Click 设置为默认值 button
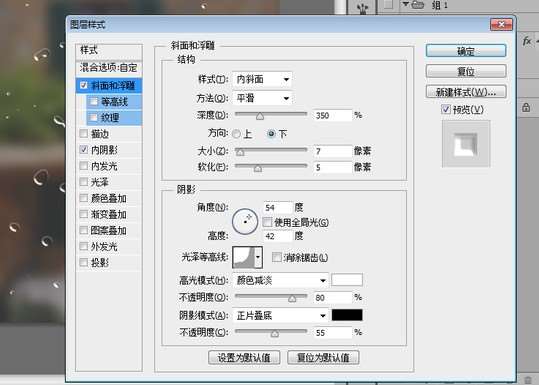The image size is (539, 385). (244, 358)
